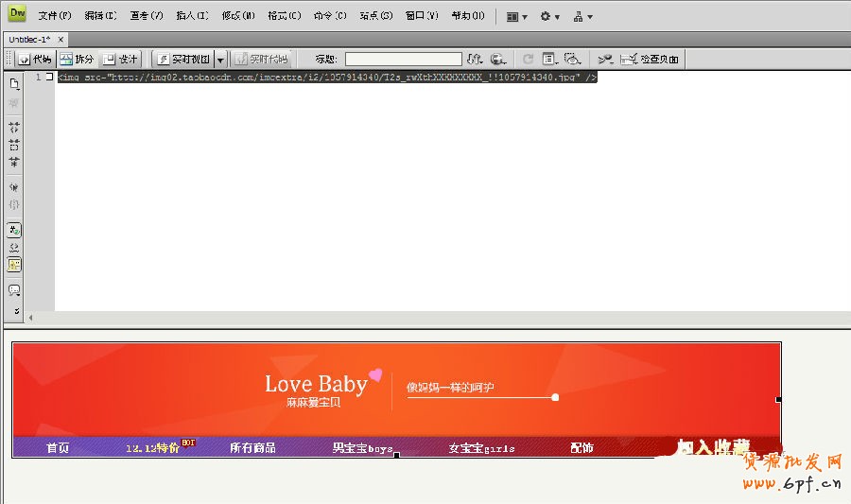Switch to 拆分 (Split) view
Screen dimensions: 851x504
click(77, 60)
